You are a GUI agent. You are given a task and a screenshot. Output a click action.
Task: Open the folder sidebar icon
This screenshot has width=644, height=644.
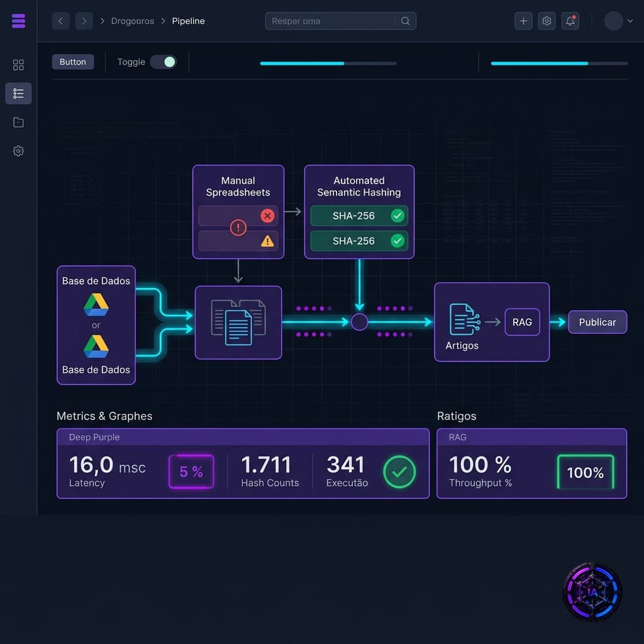point(18,122)
